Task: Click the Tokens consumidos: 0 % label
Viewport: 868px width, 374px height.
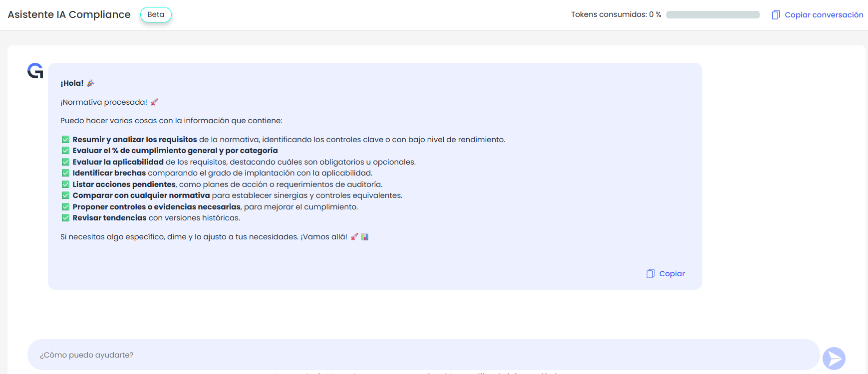Action: point(616,14)
